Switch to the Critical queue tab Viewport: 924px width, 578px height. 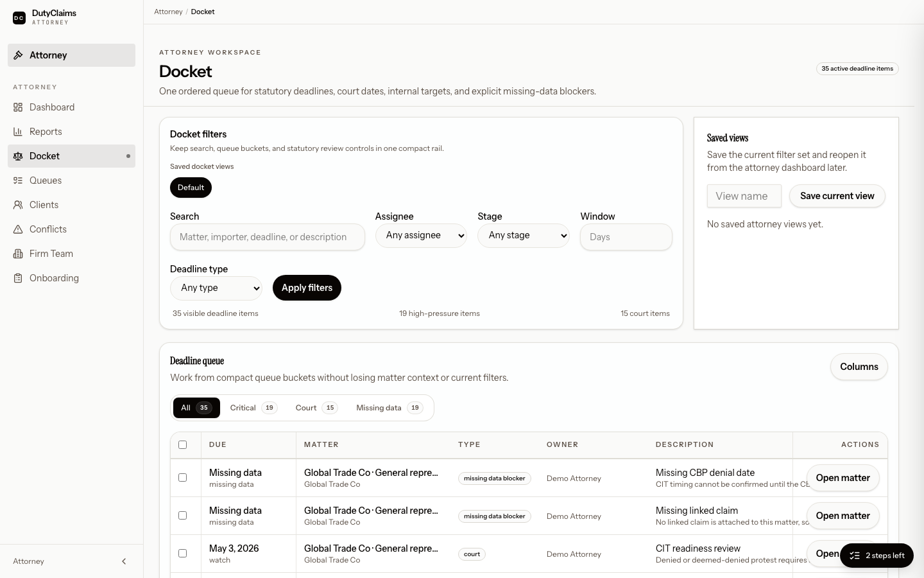click(x=253, y=408)
